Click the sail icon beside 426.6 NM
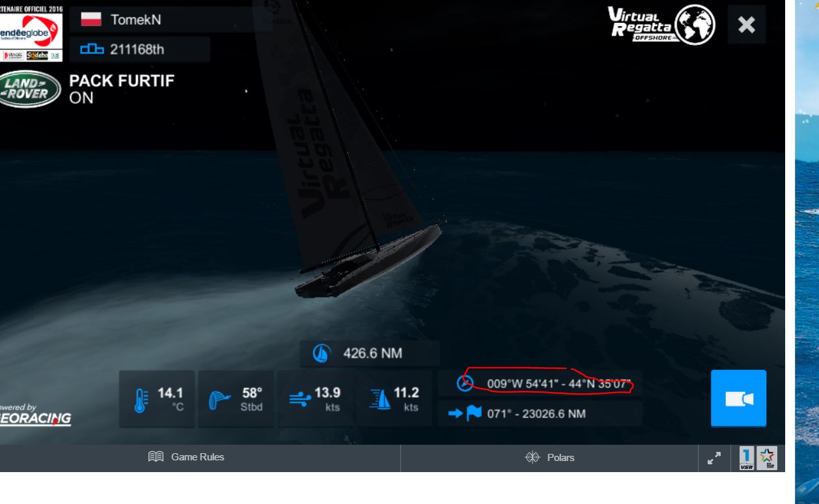Image resolution: width=819 pixels, height=504 pixels. coord(322,354)
